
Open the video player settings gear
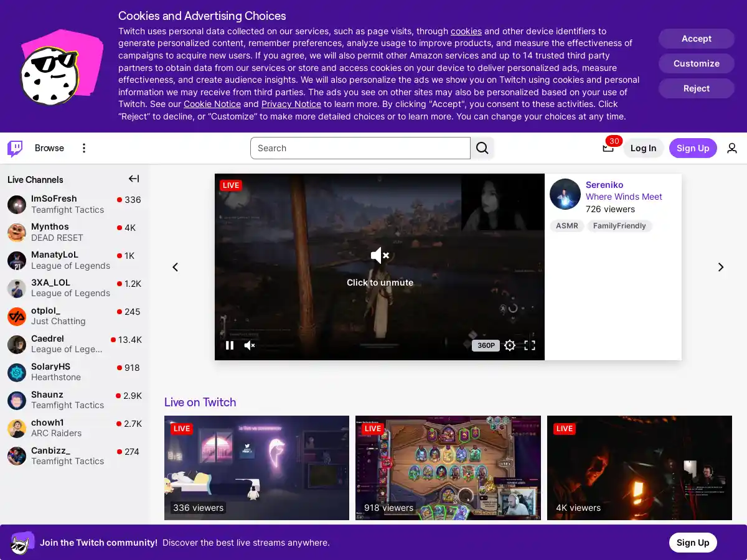coord(510,345)
